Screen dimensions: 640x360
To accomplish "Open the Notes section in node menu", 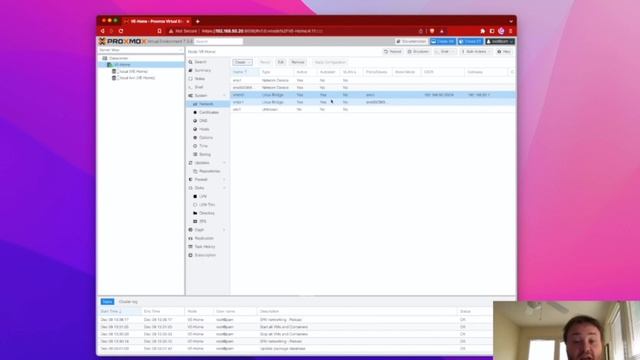I will point(200,79).
